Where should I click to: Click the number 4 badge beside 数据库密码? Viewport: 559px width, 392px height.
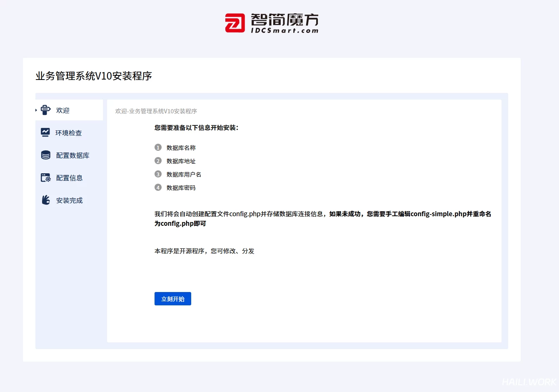158,187
